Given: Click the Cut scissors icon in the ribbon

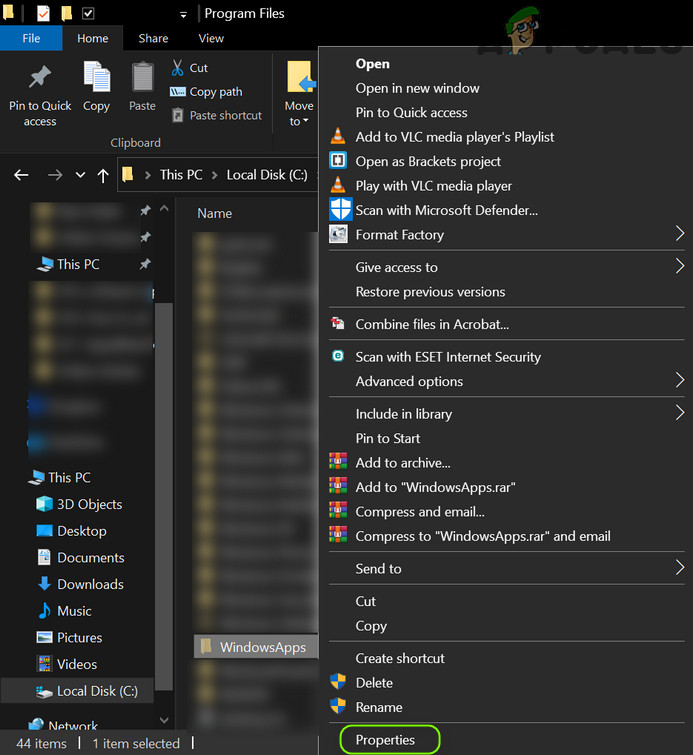Looking at the screenshot, I should pyautogui.click(x=178, y=68).
